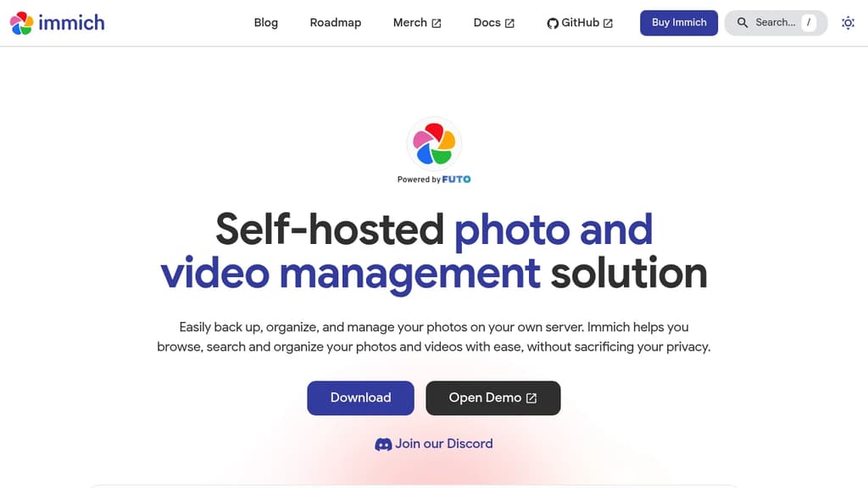Open the Join our Discord link
The height and width of the screenshot is (488, 868).
[x=434, y=444]
